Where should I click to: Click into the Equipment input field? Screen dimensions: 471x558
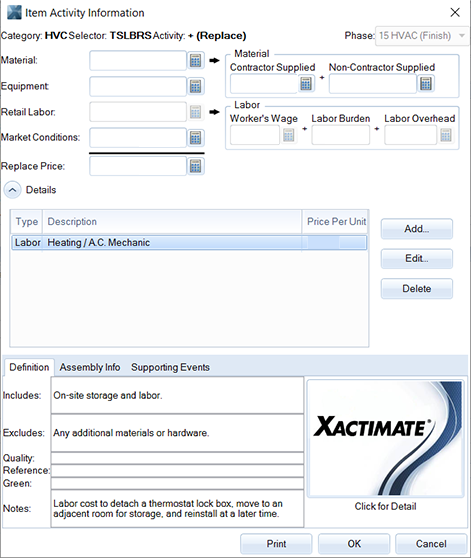[138, 86]
